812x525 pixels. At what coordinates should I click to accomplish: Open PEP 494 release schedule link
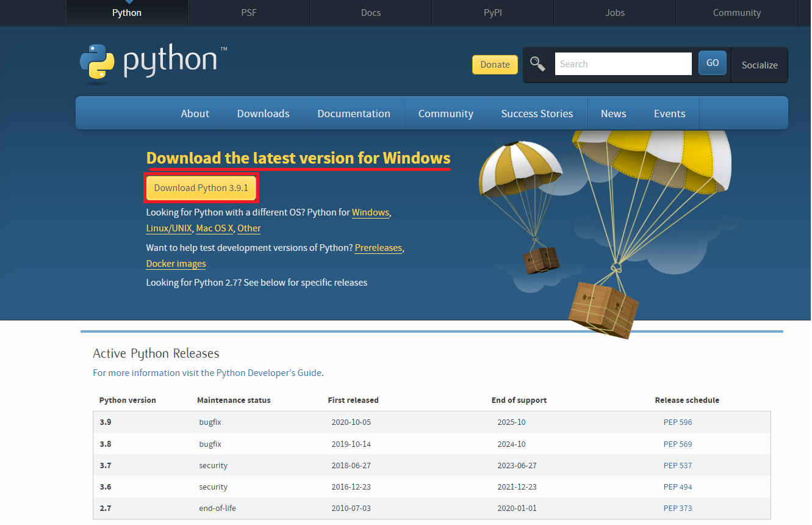click(x=678, y=487)
